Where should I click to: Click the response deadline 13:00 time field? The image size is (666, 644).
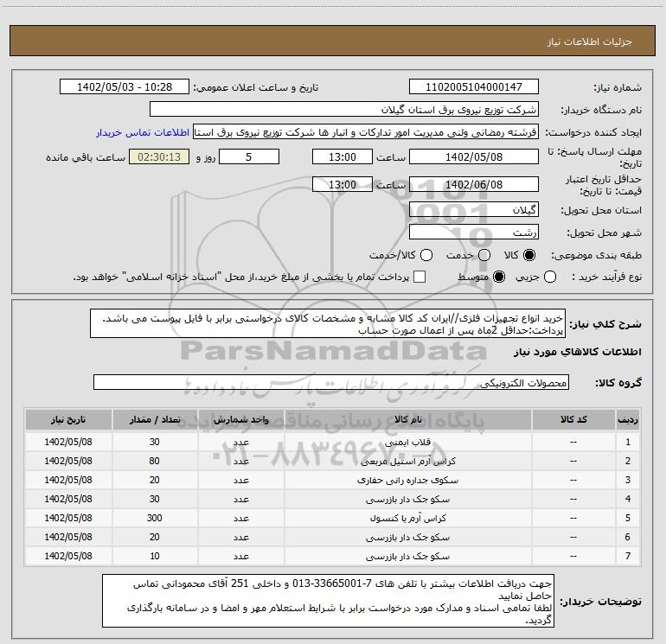coord(343,157)
